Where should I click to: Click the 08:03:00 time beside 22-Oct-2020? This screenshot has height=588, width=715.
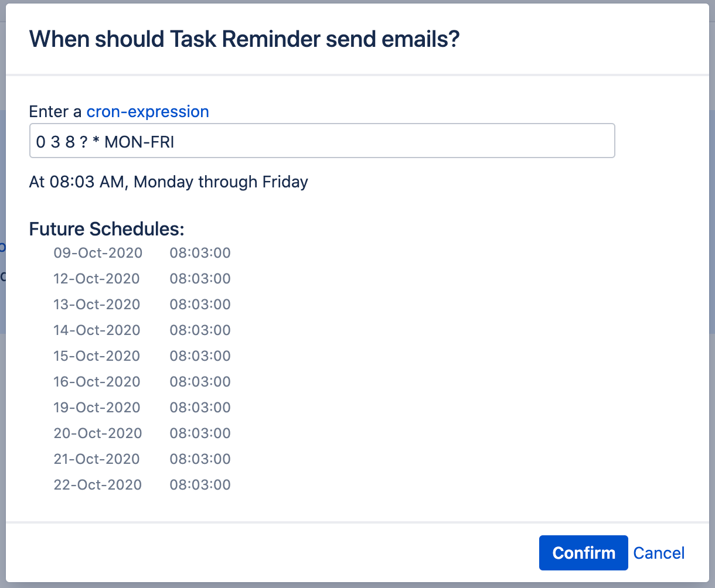click(x=200, y=485)
